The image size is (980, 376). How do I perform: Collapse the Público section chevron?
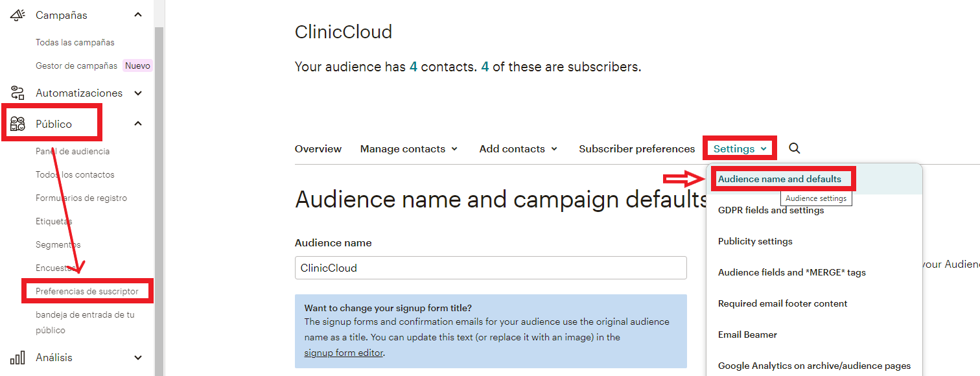click(137, 124)
